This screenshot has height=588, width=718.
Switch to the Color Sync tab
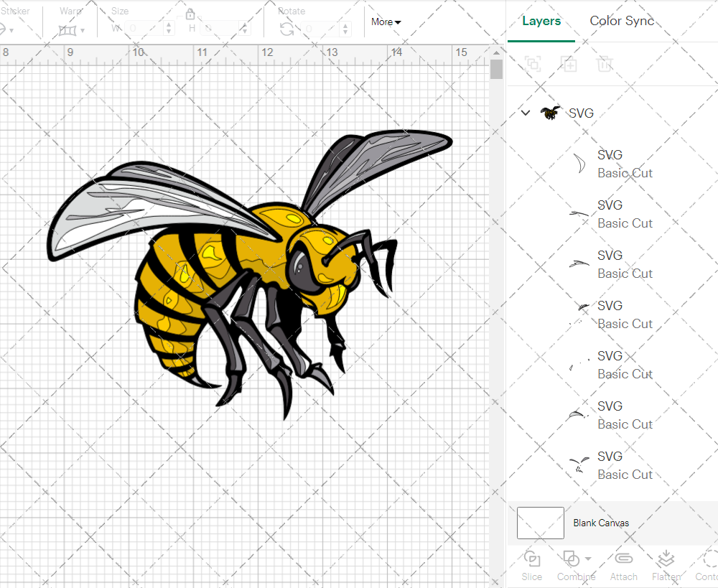pos(622,21)
